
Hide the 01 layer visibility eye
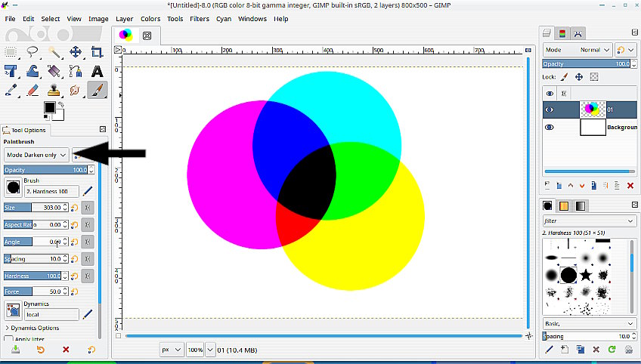550,110
